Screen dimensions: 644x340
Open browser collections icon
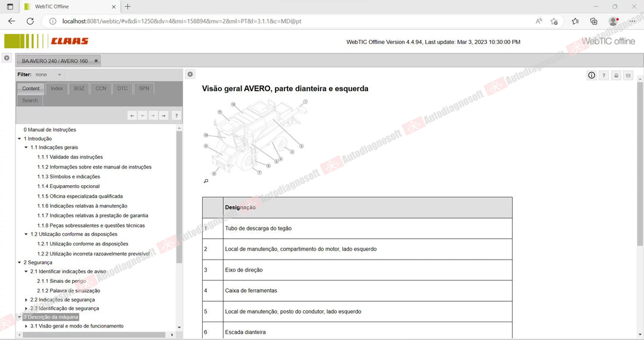593,21
